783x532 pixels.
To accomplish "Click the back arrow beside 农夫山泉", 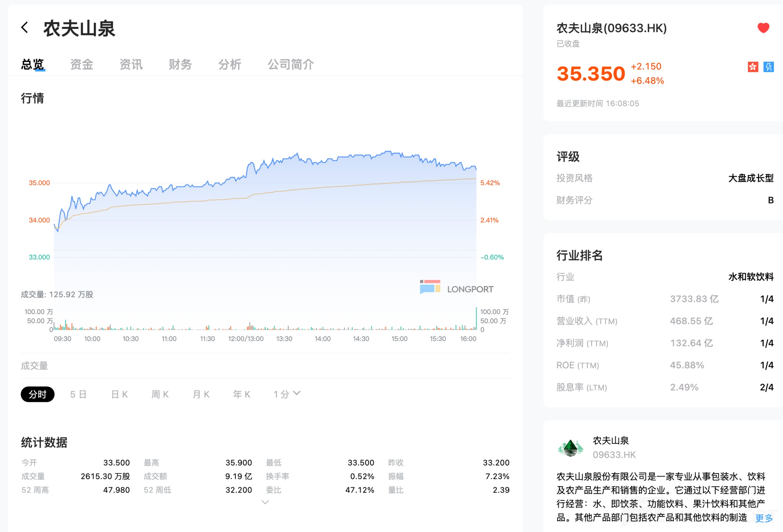I will coord(25,27).
